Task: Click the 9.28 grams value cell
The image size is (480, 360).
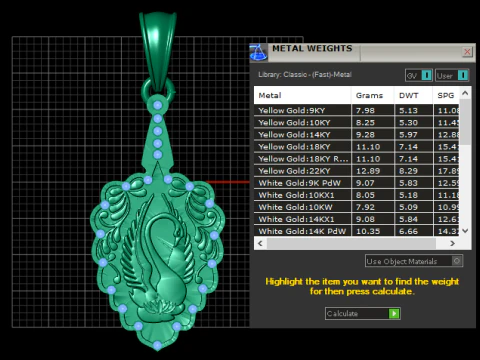Action: (x=373, y=134)
